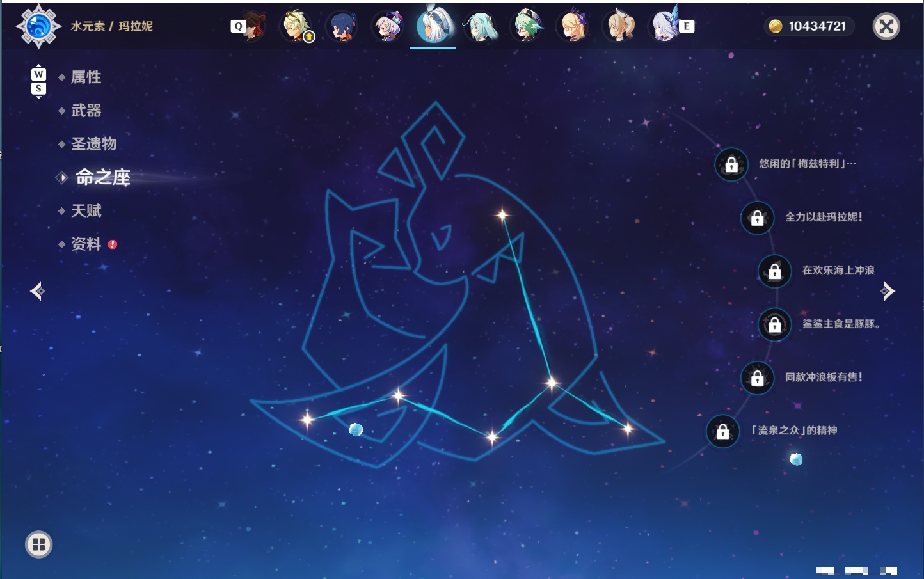Viewport: 924px width, 579px height.
Task: Choose the green-haired avatar with glasses
Action: click(x=527, y=26)
